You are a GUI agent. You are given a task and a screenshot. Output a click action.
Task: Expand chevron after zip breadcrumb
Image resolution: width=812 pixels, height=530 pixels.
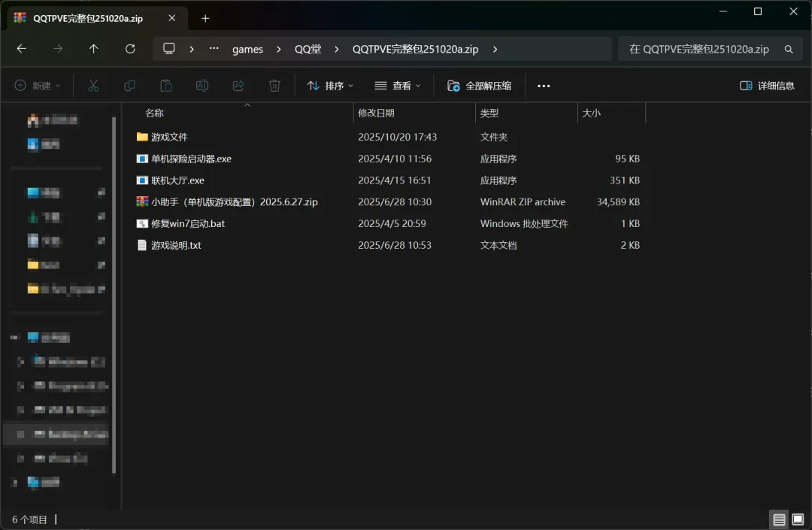(x=495, y=49)
